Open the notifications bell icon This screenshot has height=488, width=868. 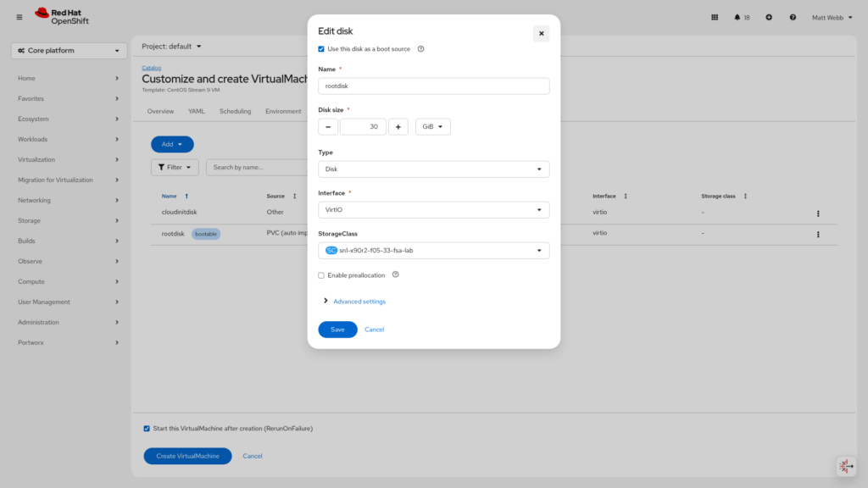(737, 17)
